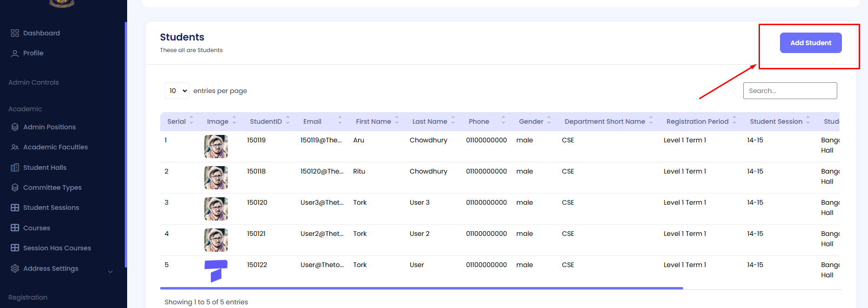The width and height of the screenshot is (868, 308).
Task: Focus the Search input field
Action: coord(790,91)
